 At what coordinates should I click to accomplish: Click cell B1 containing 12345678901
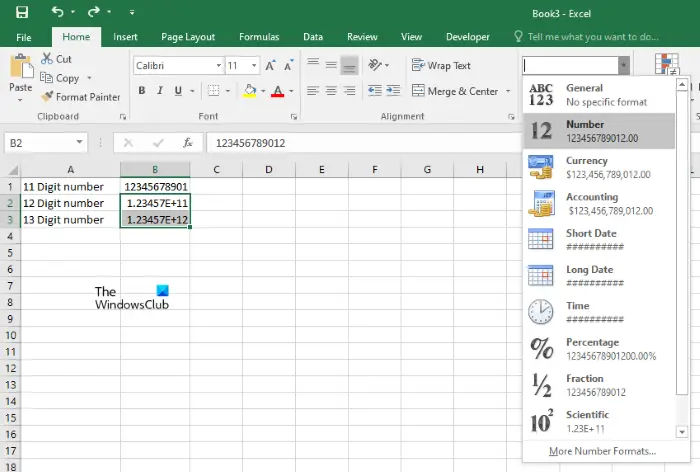[155, 187]
